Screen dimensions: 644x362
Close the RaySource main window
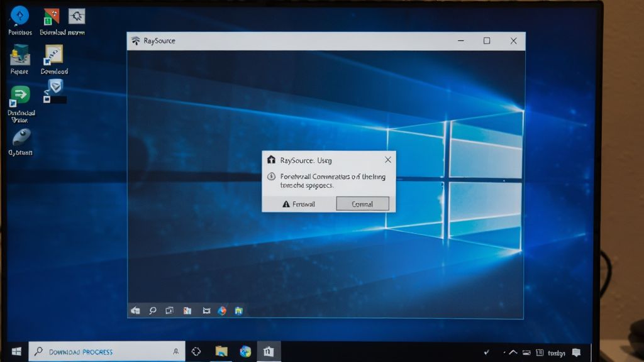[513, 41]
